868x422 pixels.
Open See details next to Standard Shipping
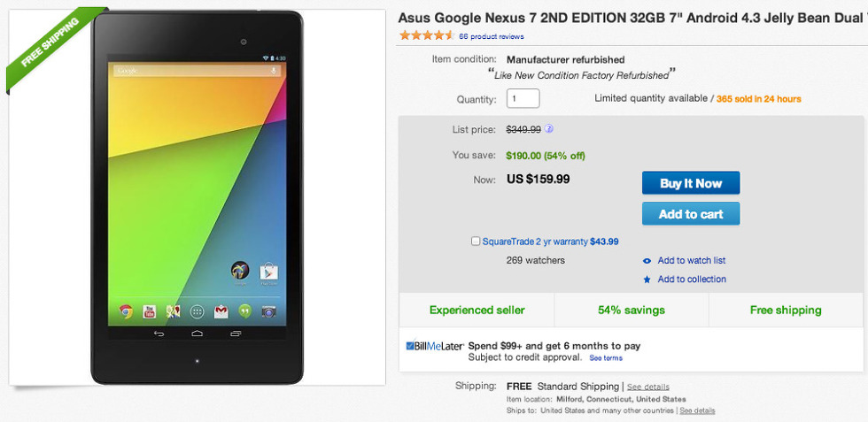point(648,387)
